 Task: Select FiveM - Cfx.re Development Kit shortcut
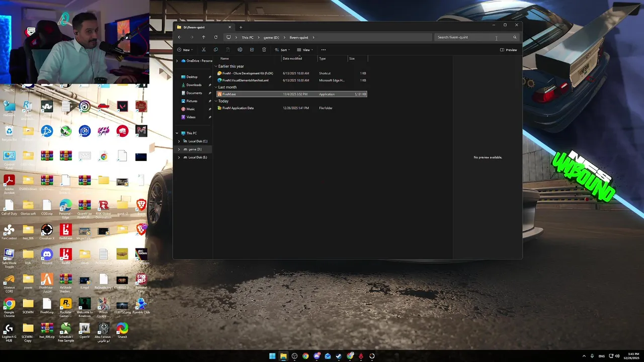(292, 73)
